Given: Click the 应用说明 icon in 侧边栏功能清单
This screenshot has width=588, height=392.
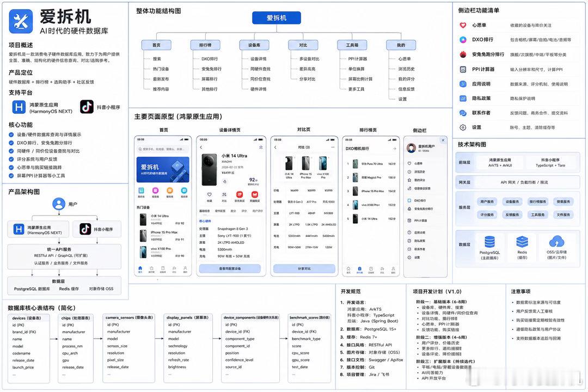Looking at the screenshot, I should [463, 84].
